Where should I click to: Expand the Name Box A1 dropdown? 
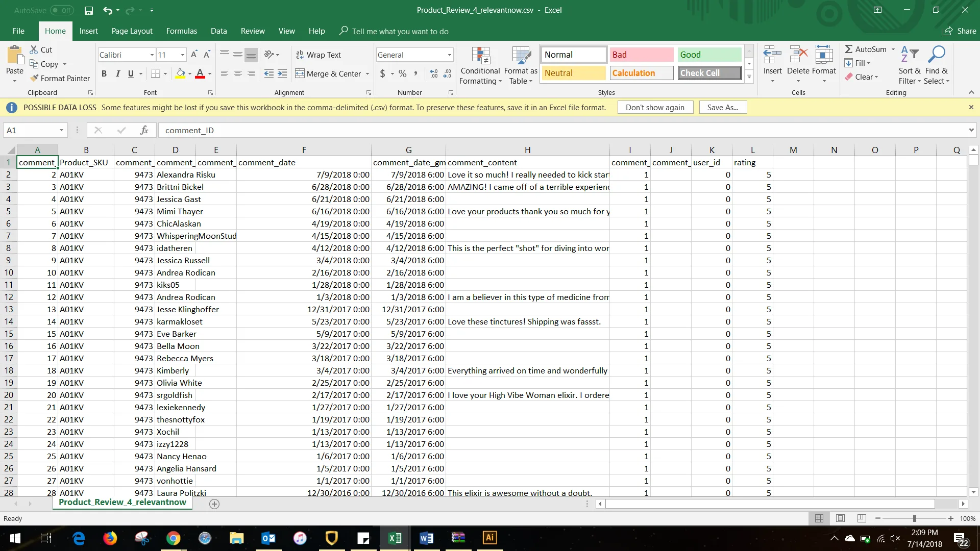coord(61,130)
